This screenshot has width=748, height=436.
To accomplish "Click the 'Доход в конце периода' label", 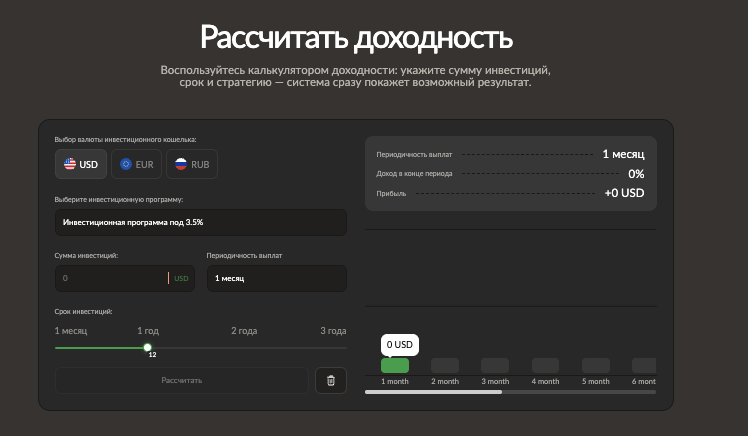I will pyautogui.click(x=414, y=174).
